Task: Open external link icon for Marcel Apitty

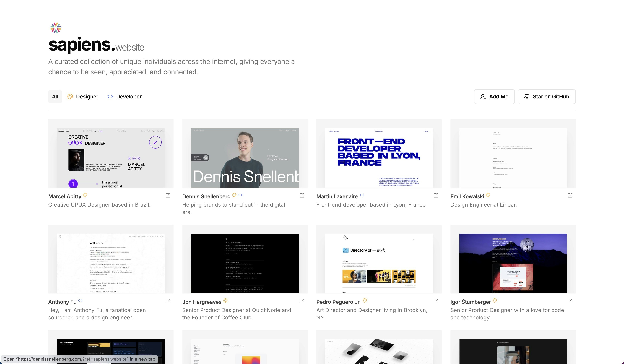Action: (x=168, y=195)
